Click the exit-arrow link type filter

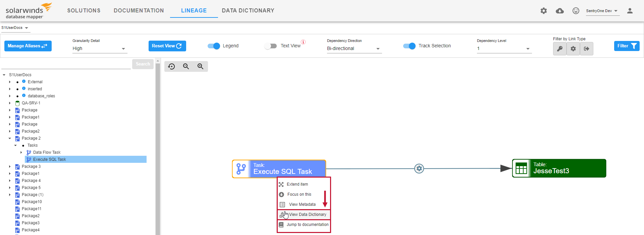(x=587, y=49)
